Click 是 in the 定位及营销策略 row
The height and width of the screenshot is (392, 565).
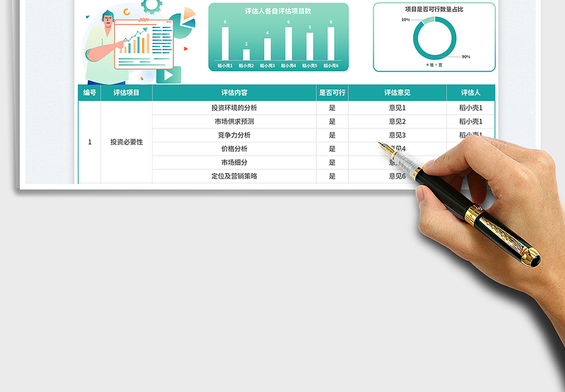click(x=332, y=176)
